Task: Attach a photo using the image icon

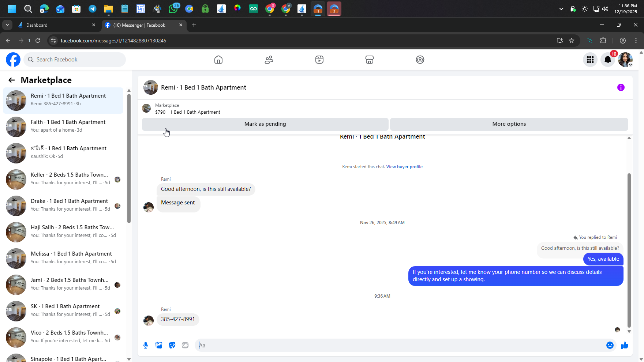Action: pyautogui.click(x=159, y=345)
